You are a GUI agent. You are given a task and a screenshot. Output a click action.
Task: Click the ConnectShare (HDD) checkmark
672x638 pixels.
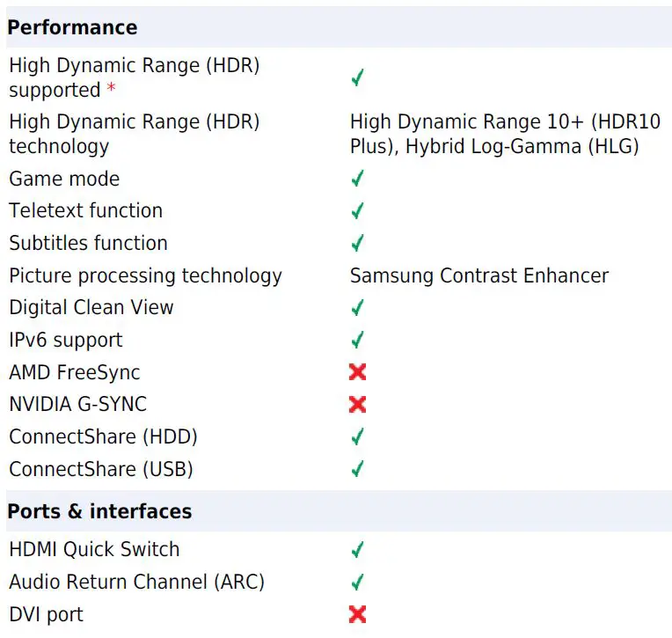(357, 436)
